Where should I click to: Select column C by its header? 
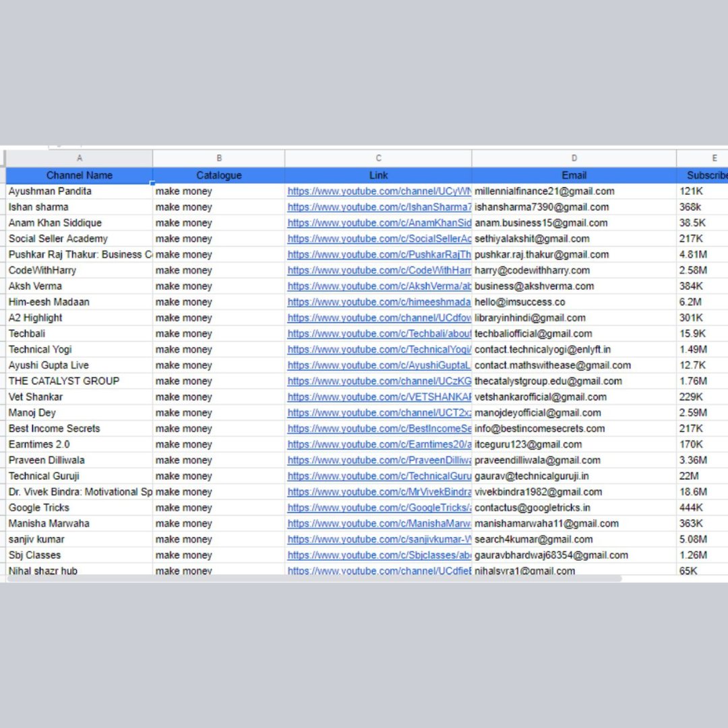[378, 158]
